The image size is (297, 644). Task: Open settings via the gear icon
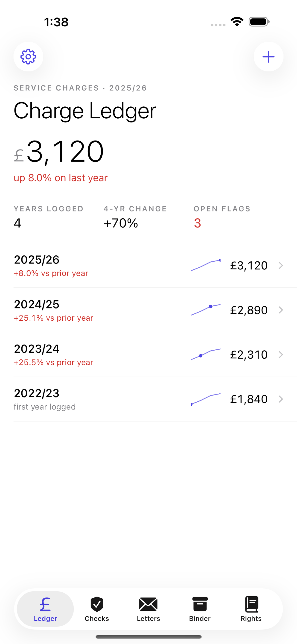coord(28,56)
